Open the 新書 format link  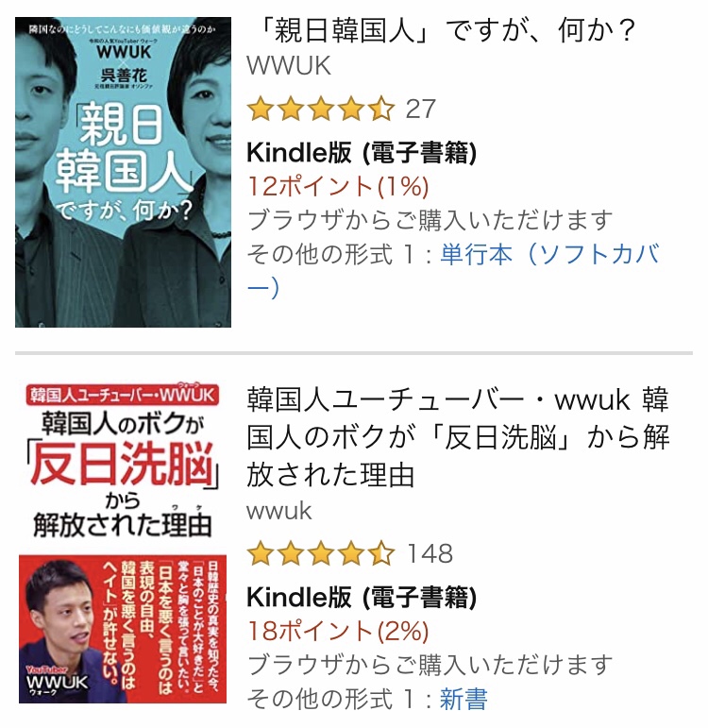click(x=464, y=699)
